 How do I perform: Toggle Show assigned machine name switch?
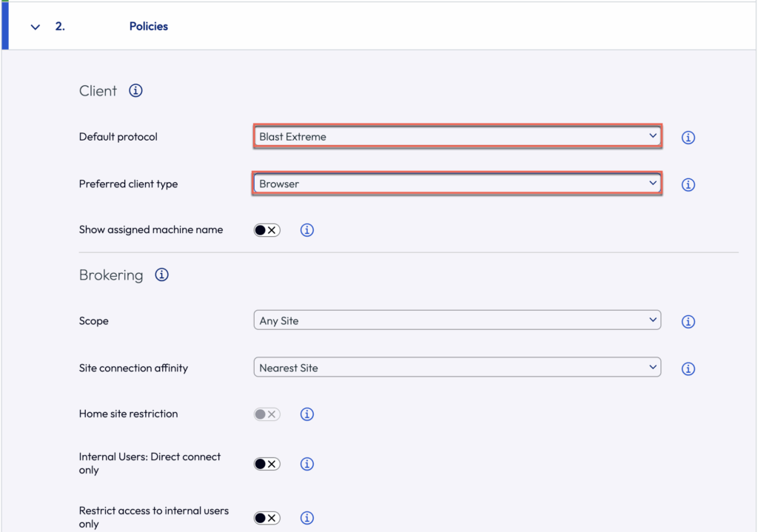(x=266, y=230)
